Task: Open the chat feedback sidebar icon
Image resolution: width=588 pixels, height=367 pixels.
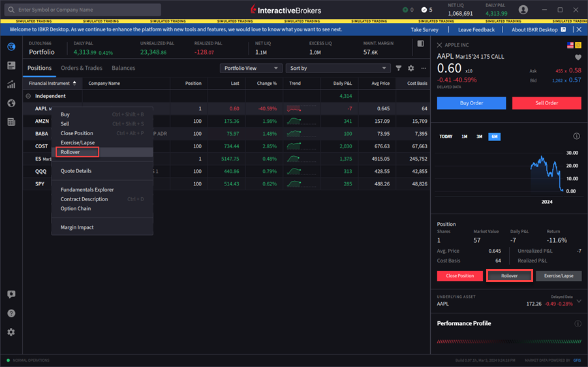Action: (x=11, y=295)
